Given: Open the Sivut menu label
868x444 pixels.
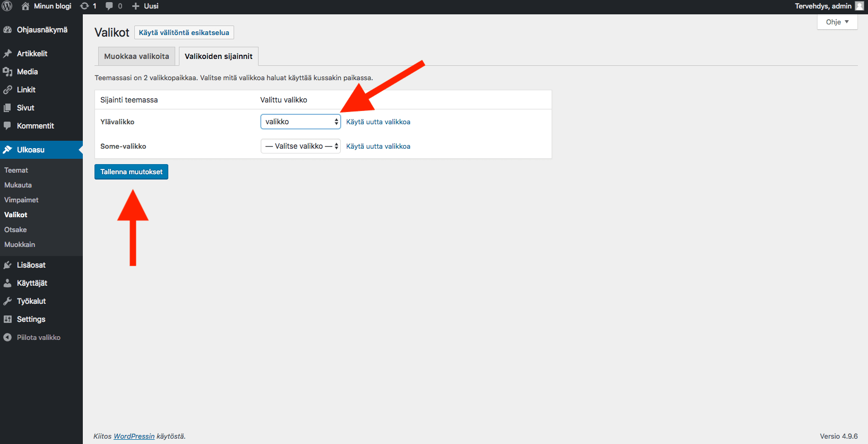Looking at the screenshot, I should (25, 108).
